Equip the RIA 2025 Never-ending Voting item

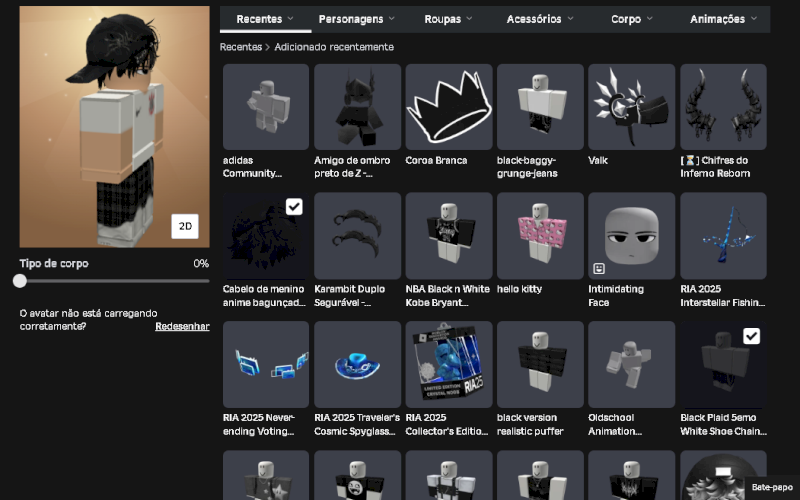[266, 364]
